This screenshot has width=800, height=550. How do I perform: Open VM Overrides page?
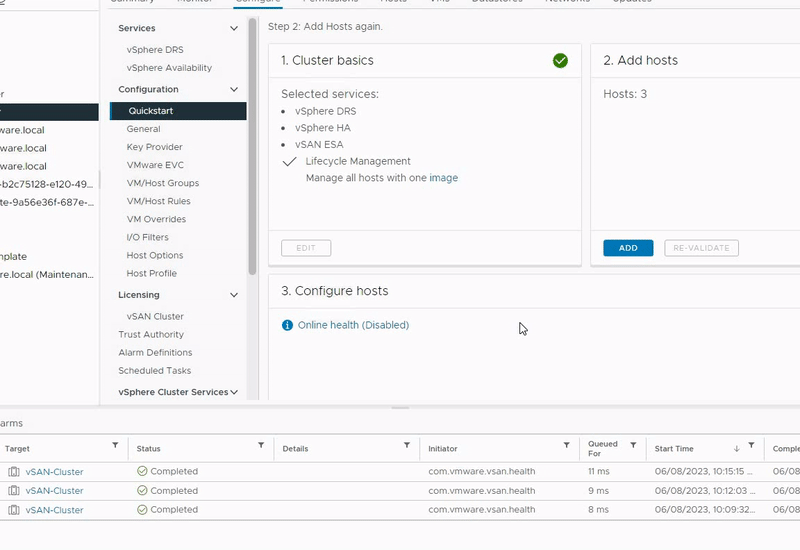[x=156, y=219]
